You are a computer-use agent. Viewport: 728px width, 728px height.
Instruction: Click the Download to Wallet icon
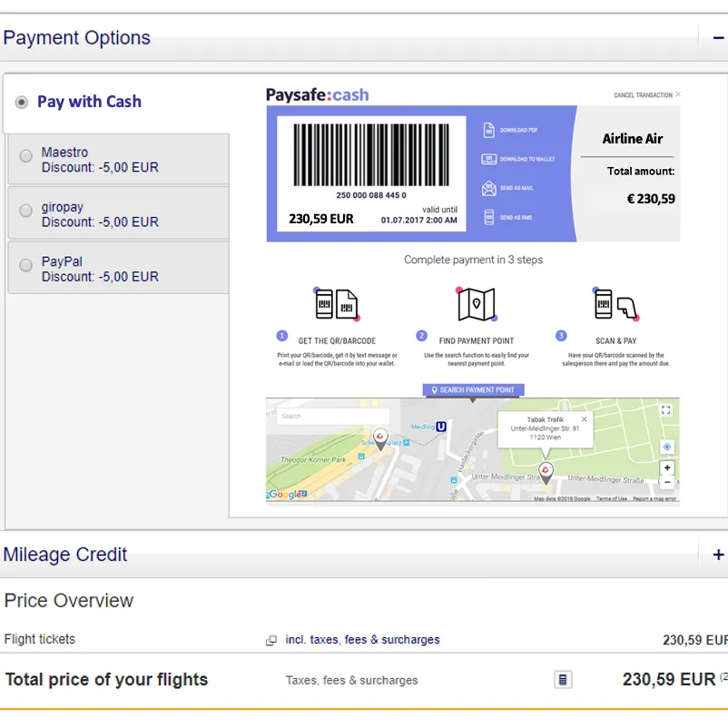(487, 159)
